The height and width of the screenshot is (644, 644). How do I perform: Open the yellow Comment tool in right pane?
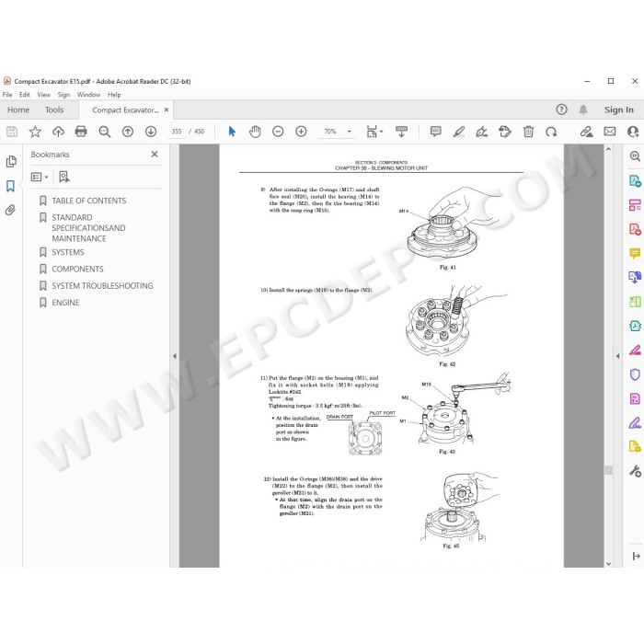tap(635, 253)
